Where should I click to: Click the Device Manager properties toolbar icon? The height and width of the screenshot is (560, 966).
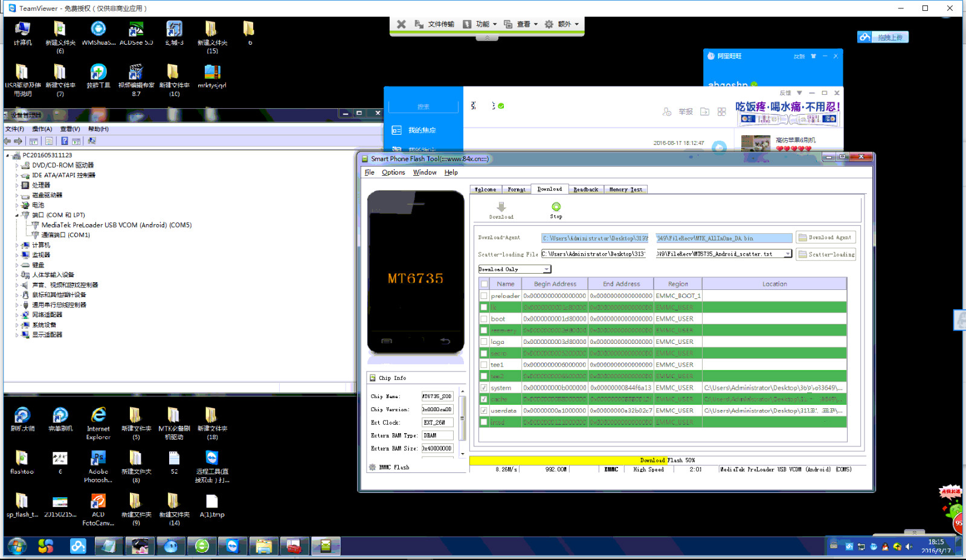tap(49, 141)
